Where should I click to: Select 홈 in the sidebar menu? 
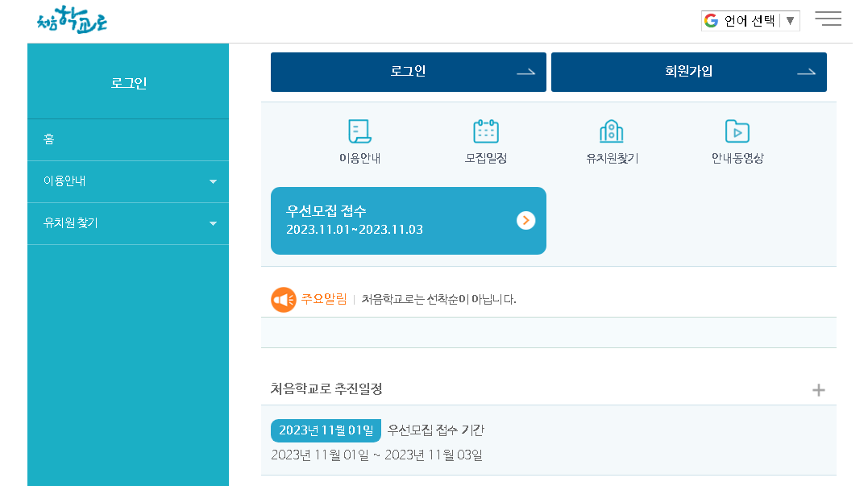50,139
